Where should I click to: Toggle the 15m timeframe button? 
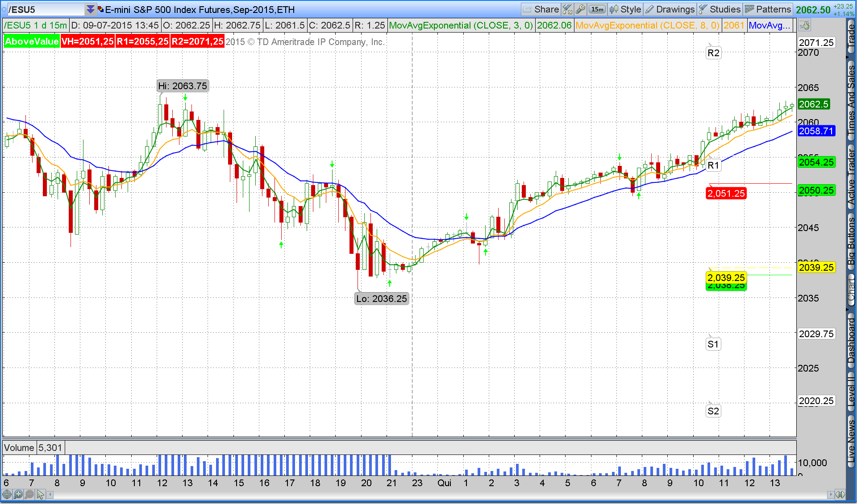coord(597,9)
